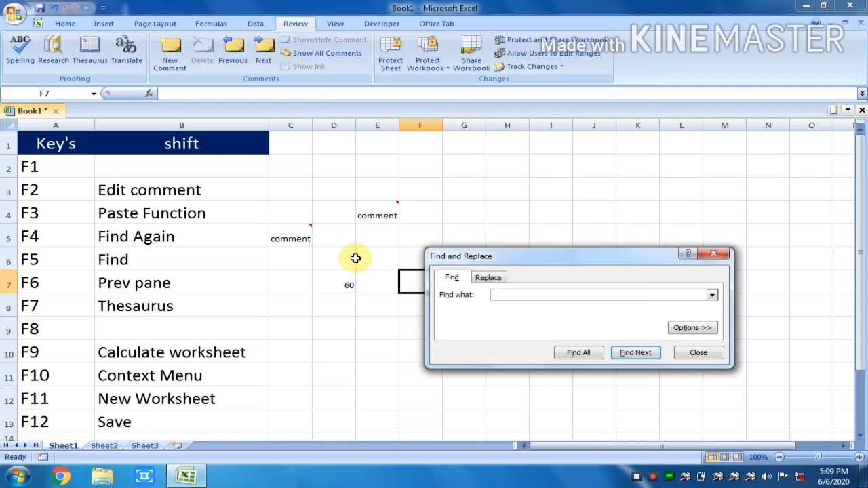Switch to the Insert tab

click(x=104, y=24)
